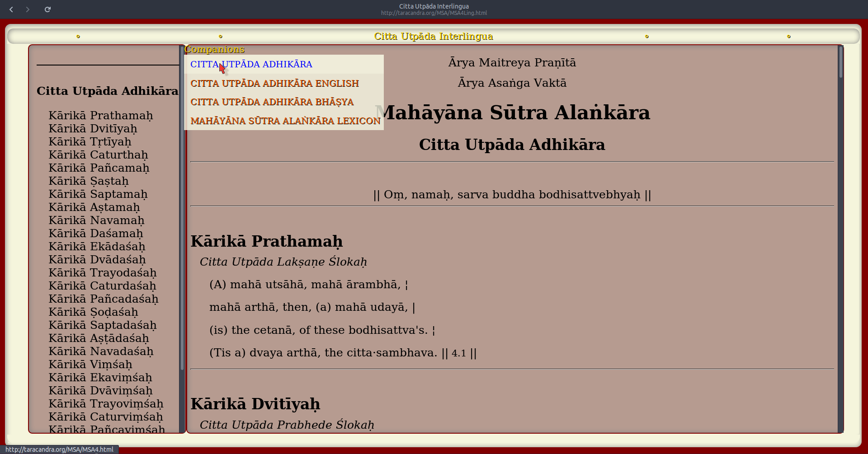Open Citta Utpāda Adhikāra Bhāṣya companion
This screenshot has width=868, height=454.
coord(272,102)
